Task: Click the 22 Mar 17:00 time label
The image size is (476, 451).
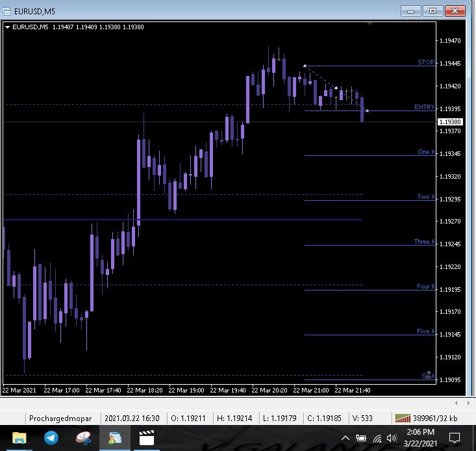Action: point(62,391)
